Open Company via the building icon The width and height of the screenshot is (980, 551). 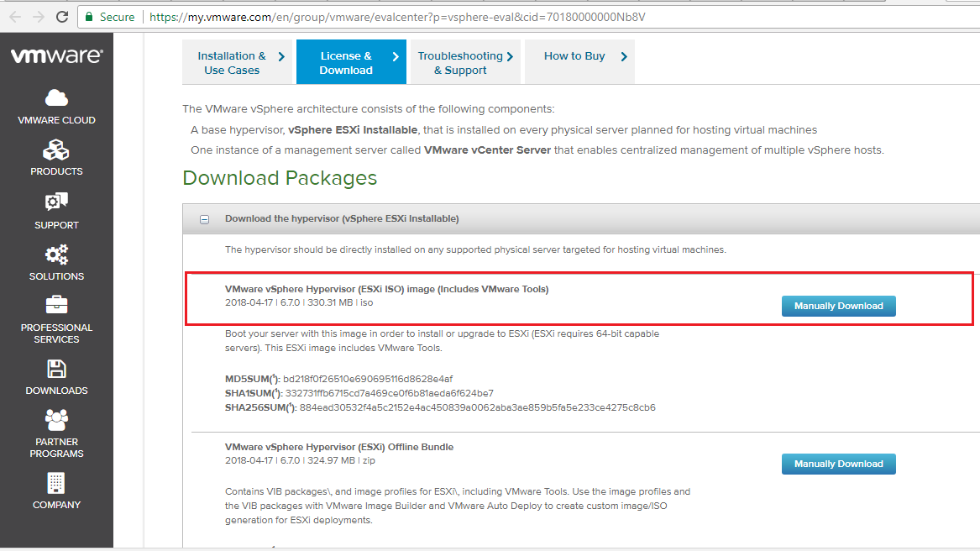56,483
